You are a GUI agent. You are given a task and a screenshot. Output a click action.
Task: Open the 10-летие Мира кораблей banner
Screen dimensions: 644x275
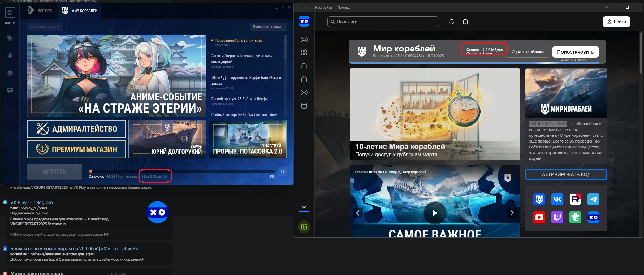[435, 114]
